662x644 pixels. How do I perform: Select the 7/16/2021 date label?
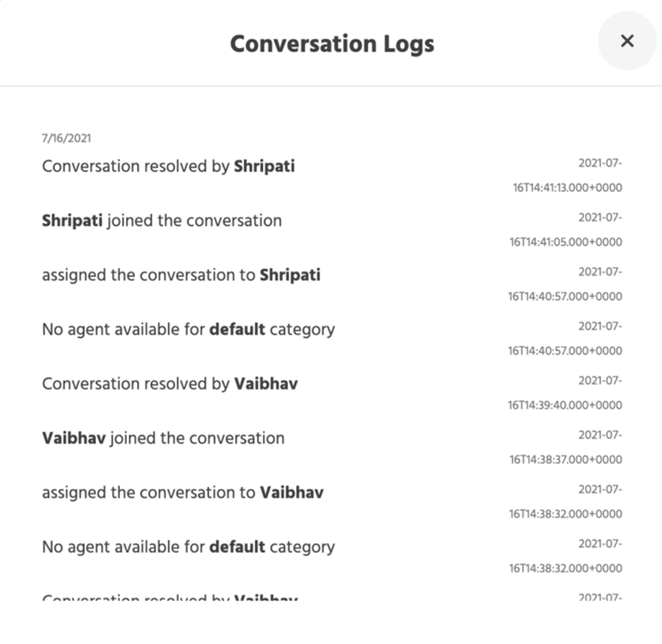67,139
